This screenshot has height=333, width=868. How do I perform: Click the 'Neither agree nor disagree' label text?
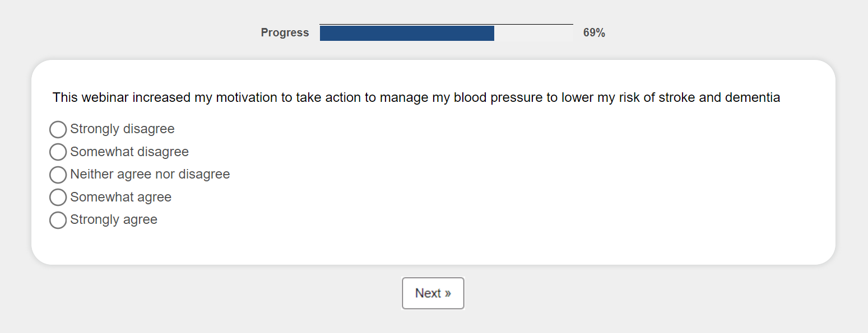[x=150, y=175]
